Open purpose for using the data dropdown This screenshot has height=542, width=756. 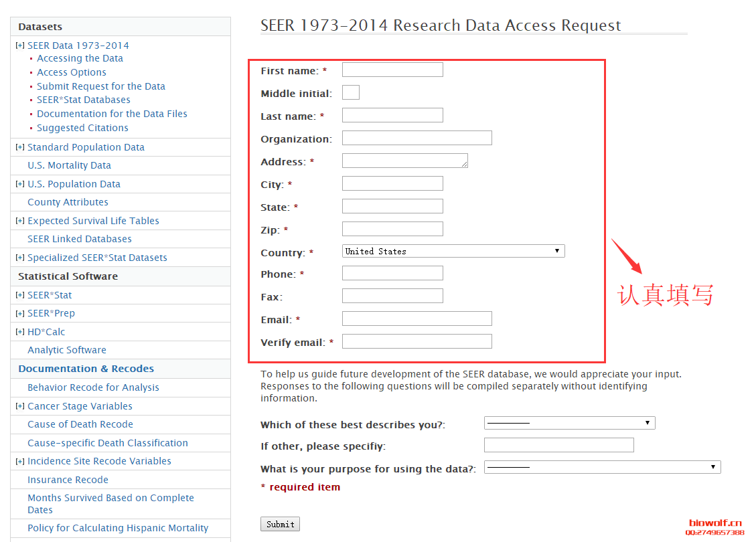(602, 467)
